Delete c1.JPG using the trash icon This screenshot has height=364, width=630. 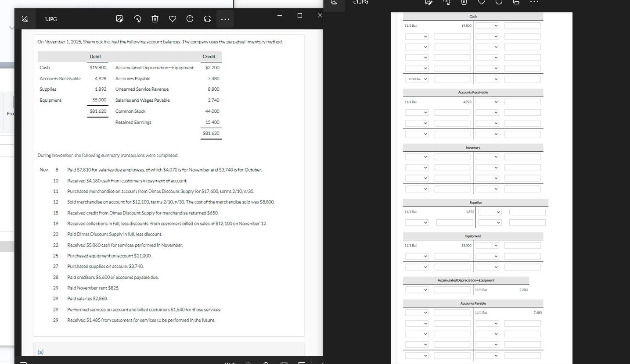click(x=464, y=3)
